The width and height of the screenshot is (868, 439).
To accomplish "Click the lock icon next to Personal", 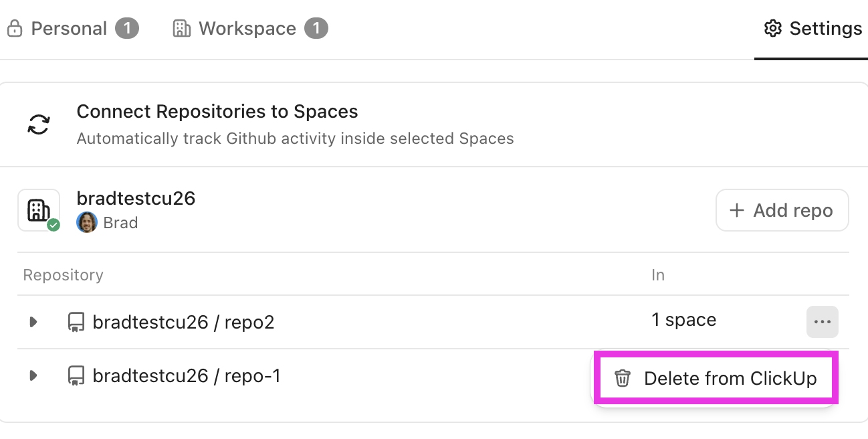I will 15,28.
